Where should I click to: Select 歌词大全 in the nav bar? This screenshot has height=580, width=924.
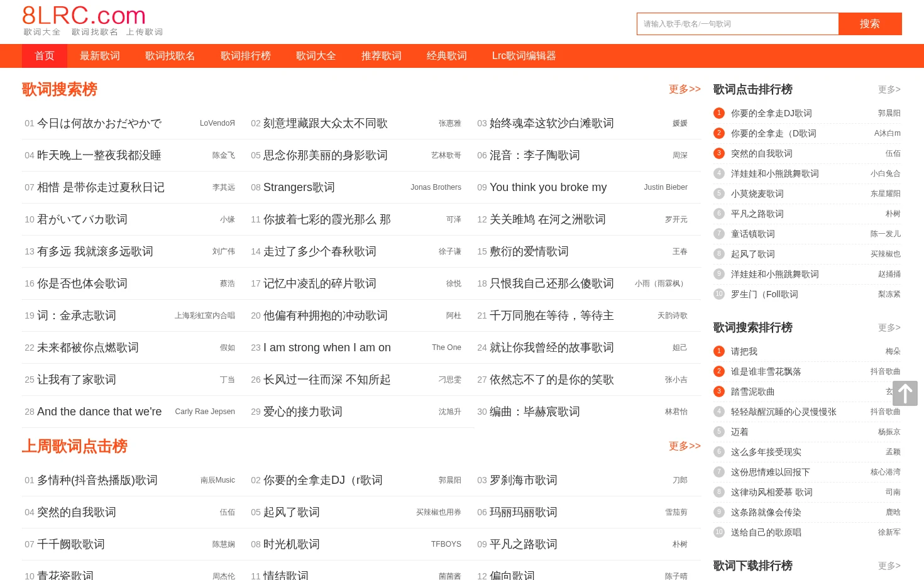click(x=316, y=56)
